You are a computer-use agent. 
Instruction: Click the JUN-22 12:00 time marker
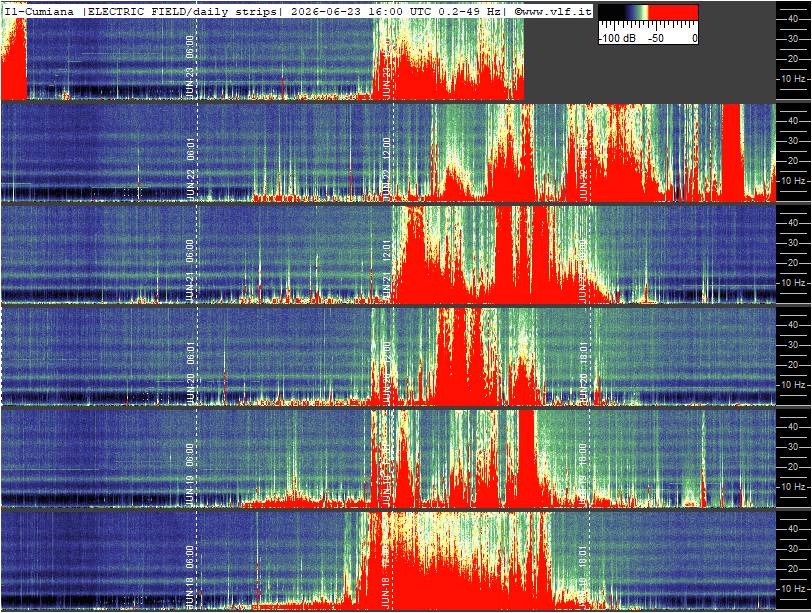(x=386, y=169)
